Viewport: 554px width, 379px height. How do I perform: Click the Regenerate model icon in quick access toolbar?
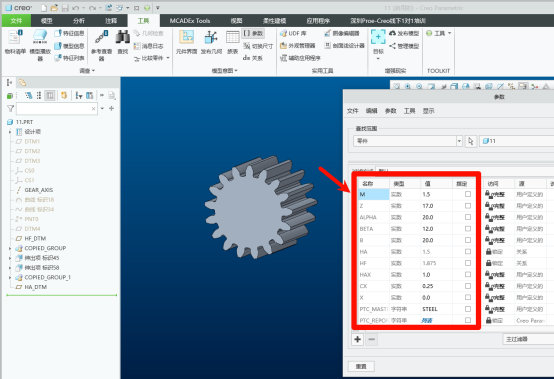coord(109,7)
